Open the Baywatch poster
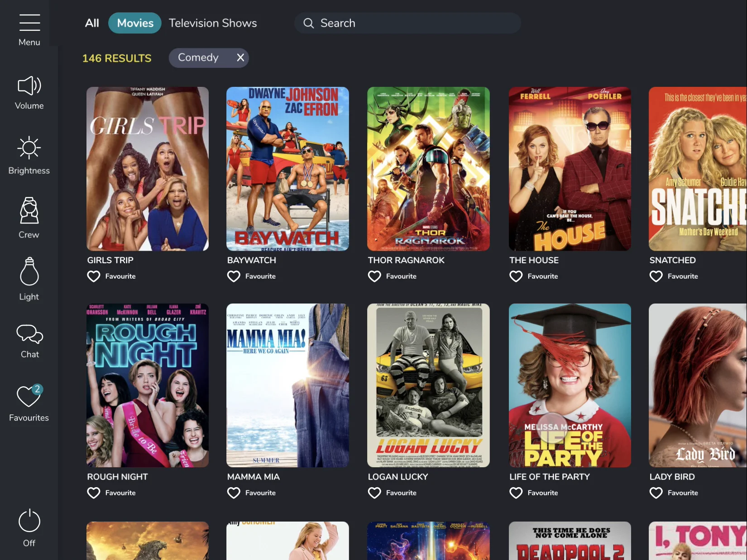This screenshot has height=560, width=747. pos(287,169)
